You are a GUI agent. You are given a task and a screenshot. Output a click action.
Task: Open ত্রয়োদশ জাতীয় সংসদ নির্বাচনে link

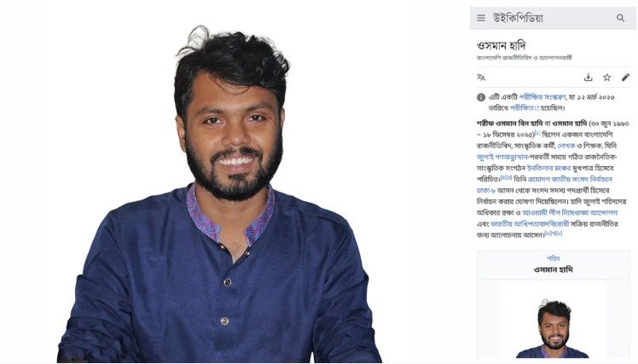point(570,179)
